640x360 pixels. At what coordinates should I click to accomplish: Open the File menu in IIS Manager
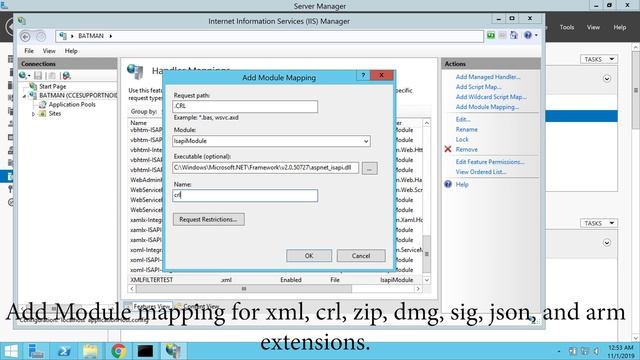click(29, 51)
